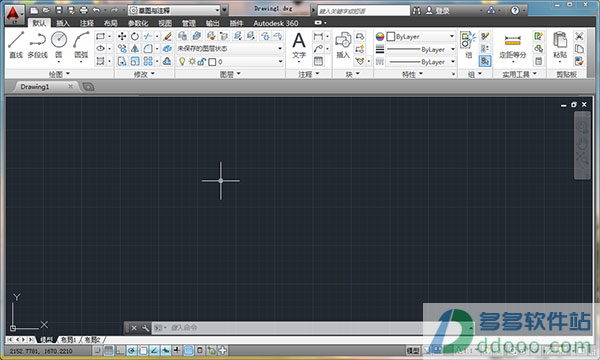Open the object color ByLayer swatch dropdown
The width and height of the screenshot is (600, 360).
[x=421, y=36]
